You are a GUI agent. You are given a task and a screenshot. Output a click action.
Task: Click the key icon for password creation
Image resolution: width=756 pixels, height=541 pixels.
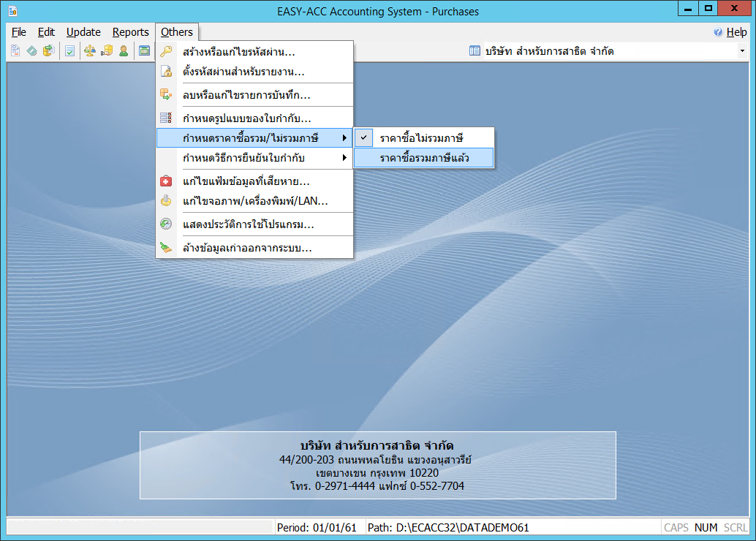(167, 52)
